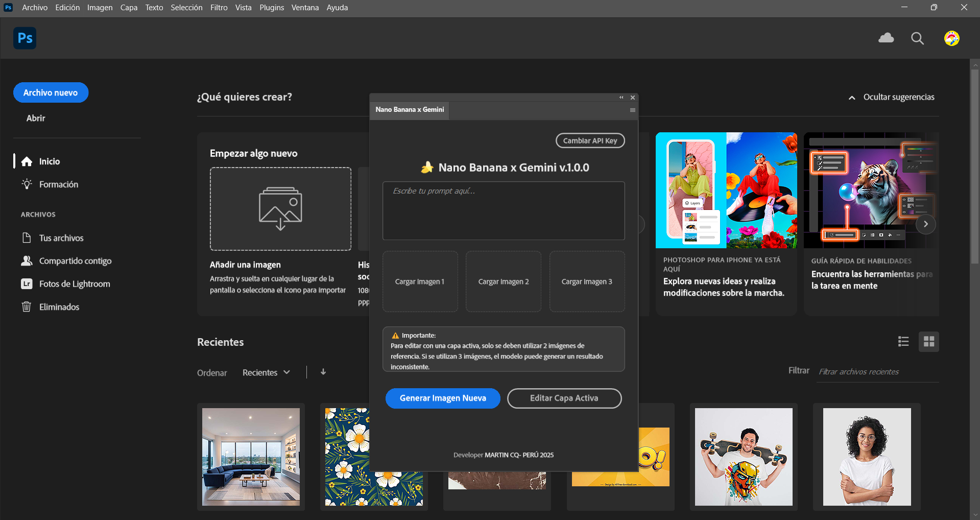Click the Cargar imagen 3 slot
980x520 pixels.
click(x=587, y=281)
